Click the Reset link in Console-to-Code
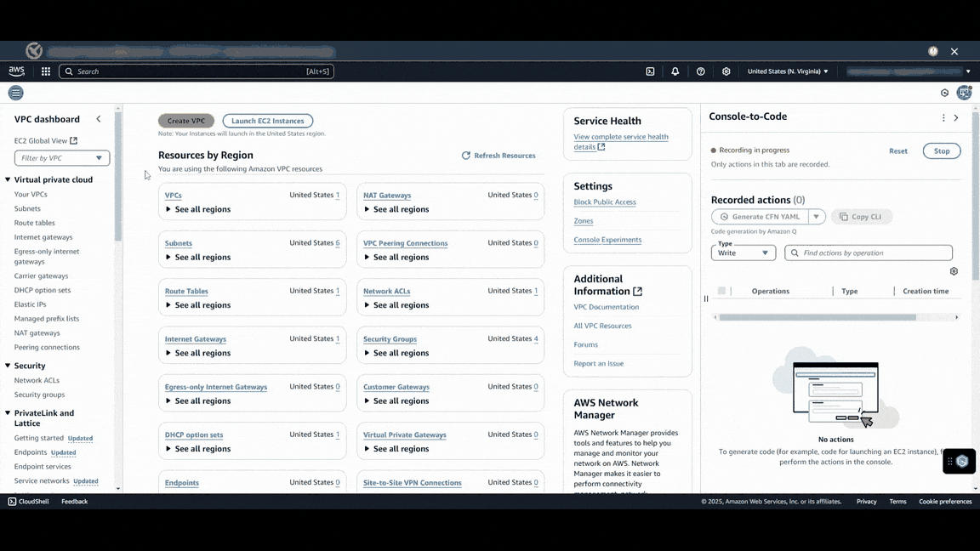Viewport: 980px width, 551px height. tap(897, 151)
